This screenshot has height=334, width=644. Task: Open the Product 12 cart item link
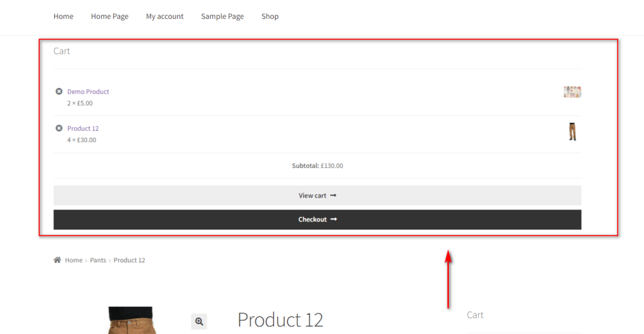(x=83, y=128)
